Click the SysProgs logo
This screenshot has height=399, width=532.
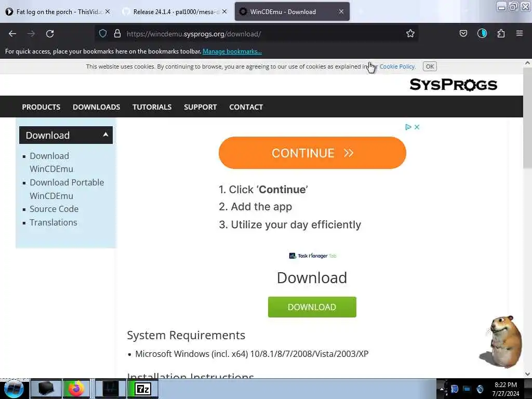tap(453, 85)
